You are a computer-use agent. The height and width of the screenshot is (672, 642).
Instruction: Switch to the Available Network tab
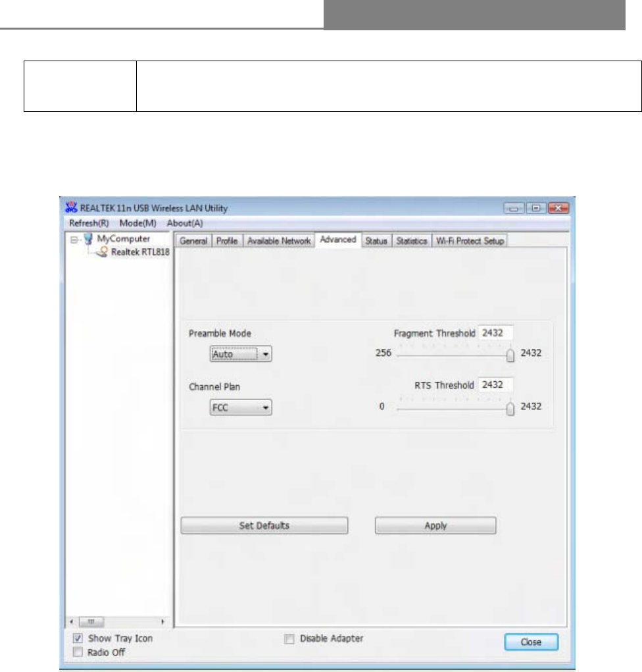pyautogui.click(x=279, y=241)
